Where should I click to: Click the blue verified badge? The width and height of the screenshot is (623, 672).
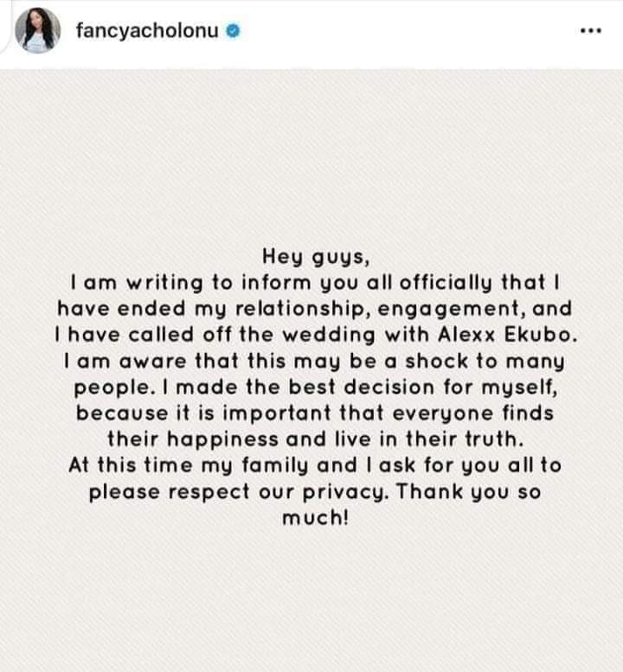click(233, 31)
